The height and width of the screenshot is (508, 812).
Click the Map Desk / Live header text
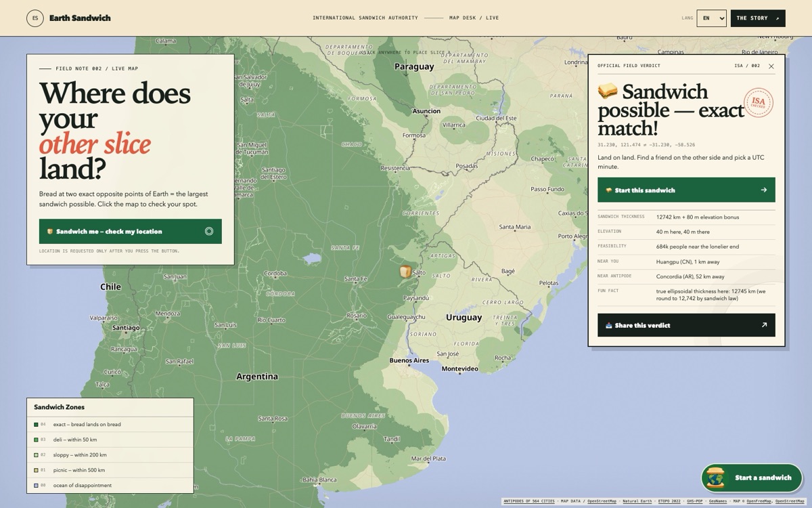coord(474,18)
